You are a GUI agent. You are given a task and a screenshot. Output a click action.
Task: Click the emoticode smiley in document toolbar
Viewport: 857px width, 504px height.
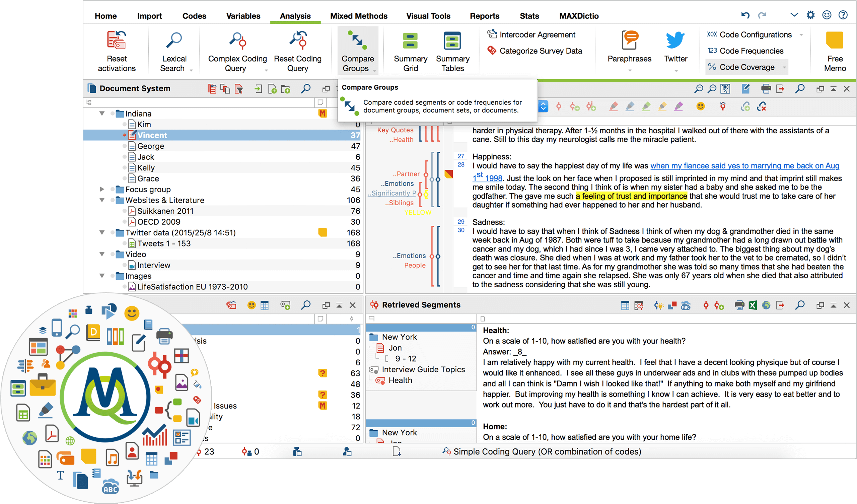700,106
